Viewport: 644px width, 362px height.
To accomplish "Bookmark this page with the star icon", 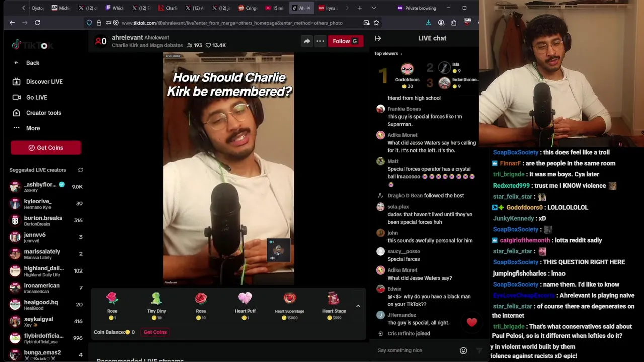I will (376, 23).
